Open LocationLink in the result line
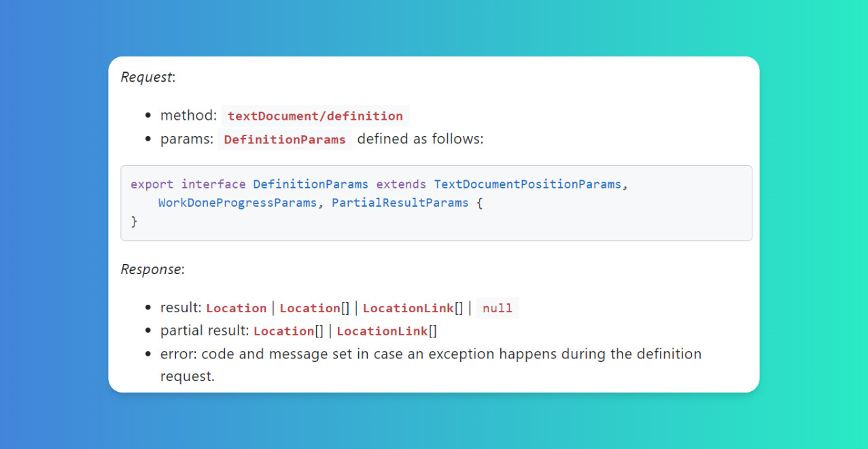 pos(408,308)
